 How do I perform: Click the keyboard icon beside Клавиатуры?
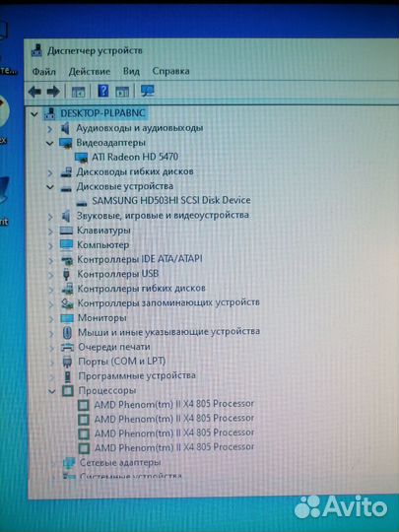pyautogui.click(x=66, y=231)
